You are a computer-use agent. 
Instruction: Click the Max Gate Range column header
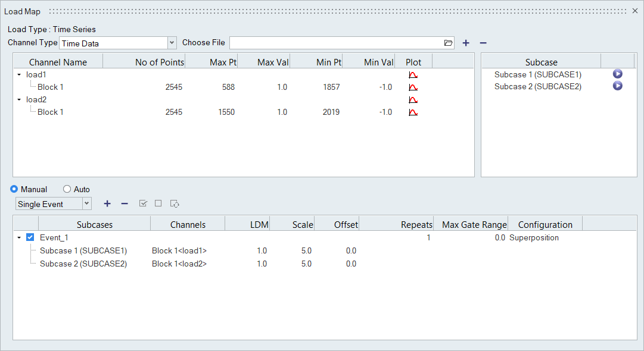(x=474, y=224)
